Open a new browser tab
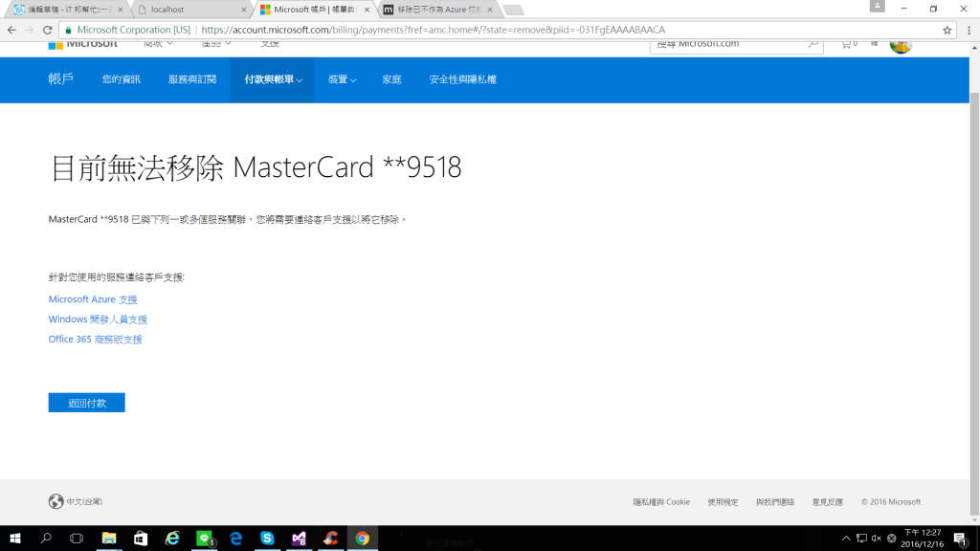This screenshot has height=551, width=980. (513, 10)
